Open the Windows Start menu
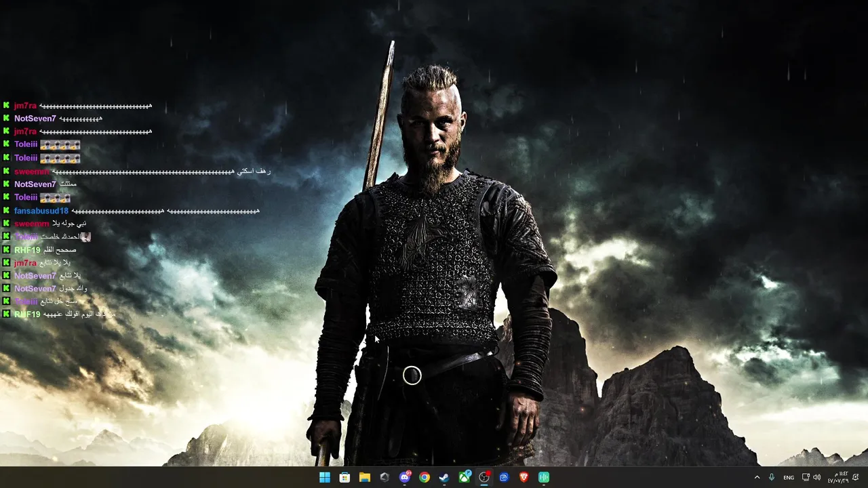The height and width of the screenshot is (488, 868). [x=325, y=477]
